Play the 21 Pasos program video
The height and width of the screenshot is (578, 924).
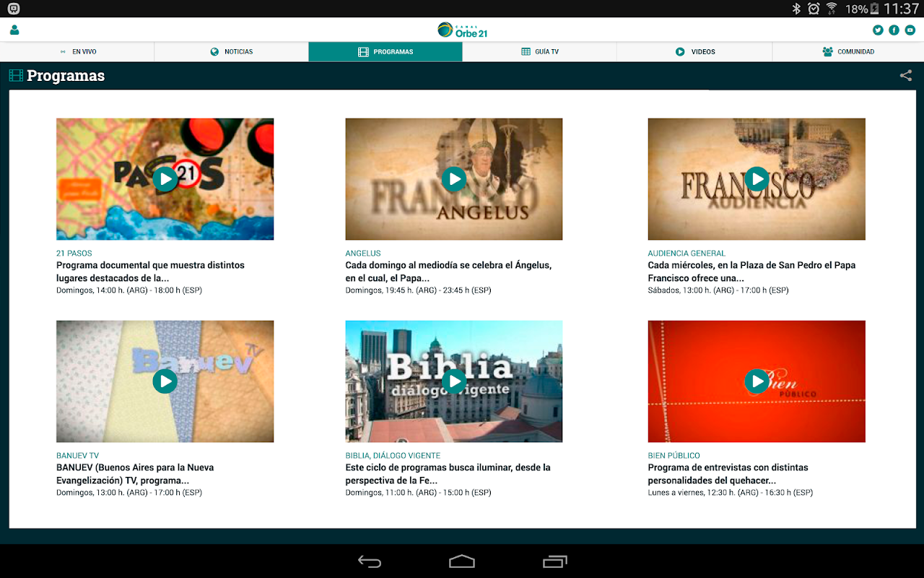point(165,179)
